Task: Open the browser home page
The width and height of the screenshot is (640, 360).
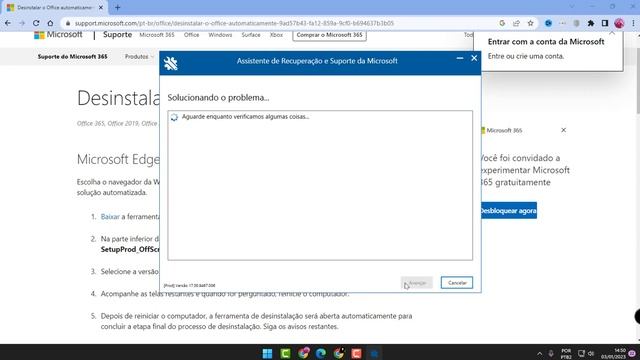Action: click(50, 23)
